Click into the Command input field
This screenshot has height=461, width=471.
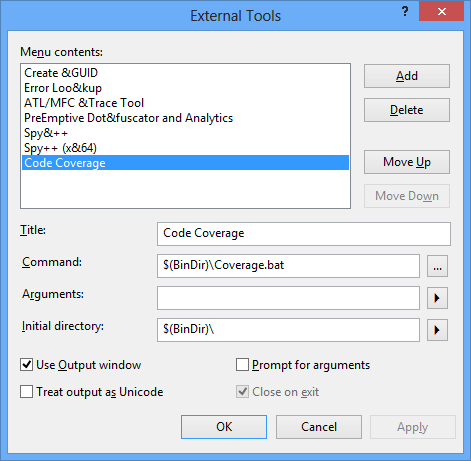pyautogui.click(x=288, y=266)
